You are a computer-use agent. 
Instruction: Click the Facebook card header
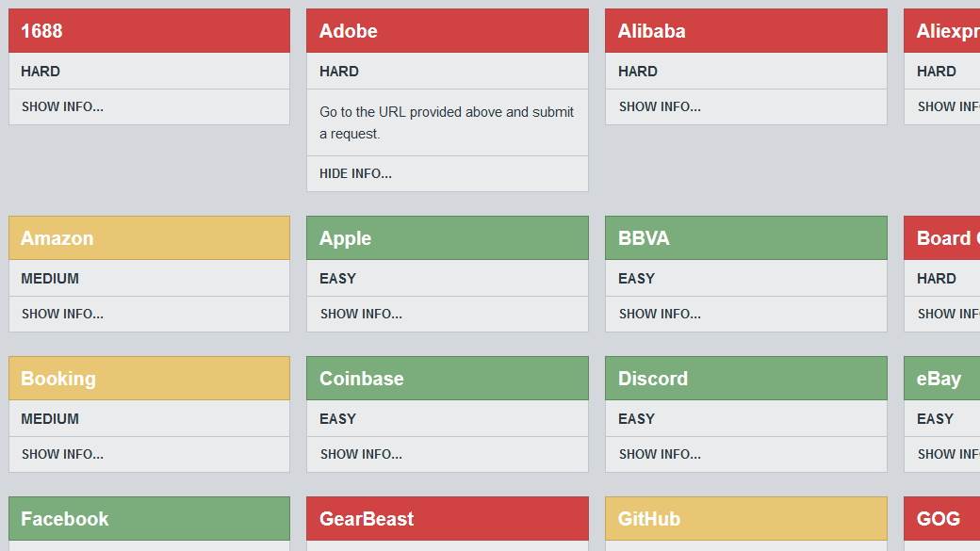149,518
